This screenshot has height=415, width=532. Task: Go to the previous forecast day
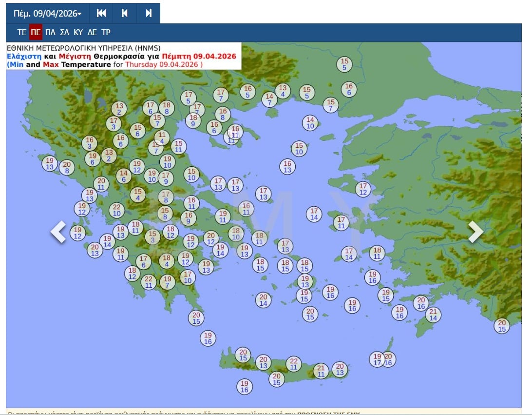pos(125,13)
